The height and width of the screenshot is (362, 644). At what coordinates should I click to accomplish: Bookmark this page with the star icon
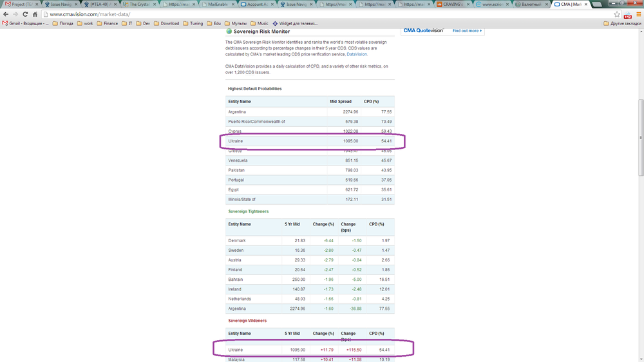(x=617, y=14)
